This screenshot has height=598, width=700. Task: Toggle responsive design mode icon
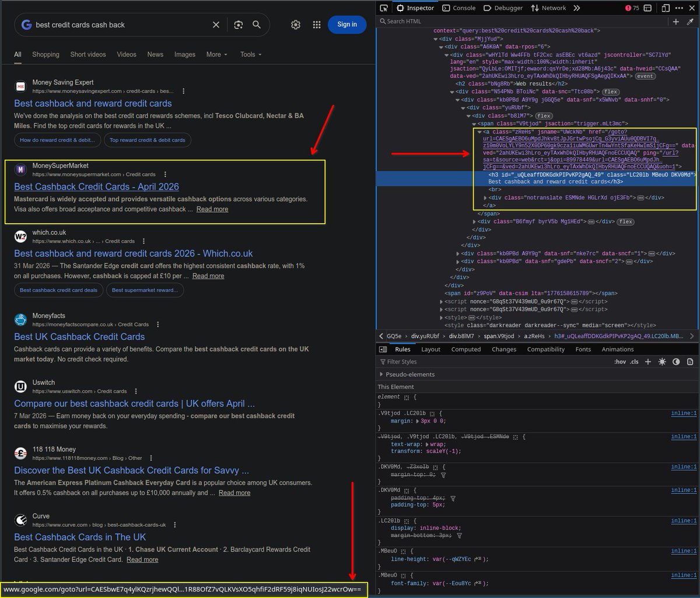coord(666,8)
